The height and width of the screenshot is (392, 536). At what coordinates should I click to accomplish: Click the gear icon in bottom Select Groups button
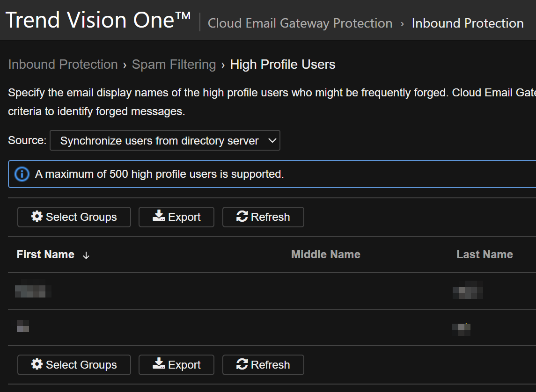[37, 364]
